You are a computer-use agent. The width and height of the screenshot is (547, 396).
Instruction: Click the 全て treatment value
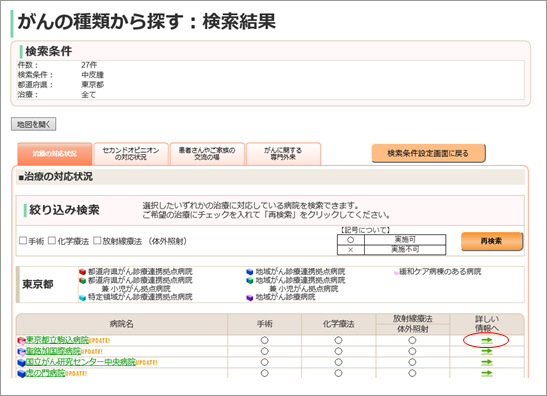point(89,95)
